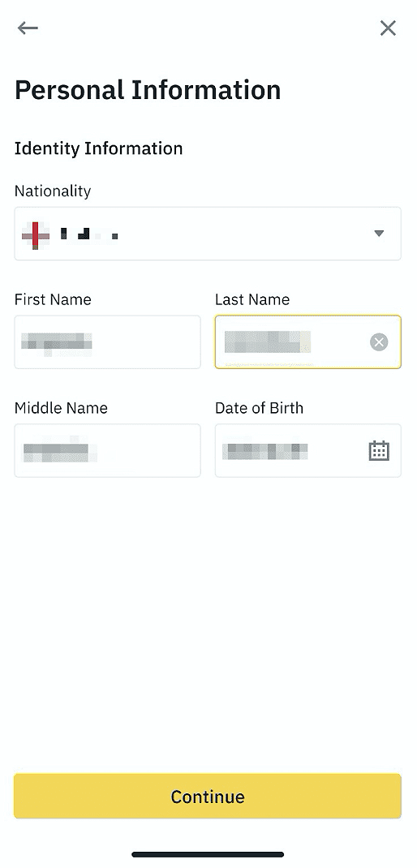The height and width of the screenshot is (868, 417).
Task: Expand the Nationality dropdown arrow
Action: tap(379, 234)
